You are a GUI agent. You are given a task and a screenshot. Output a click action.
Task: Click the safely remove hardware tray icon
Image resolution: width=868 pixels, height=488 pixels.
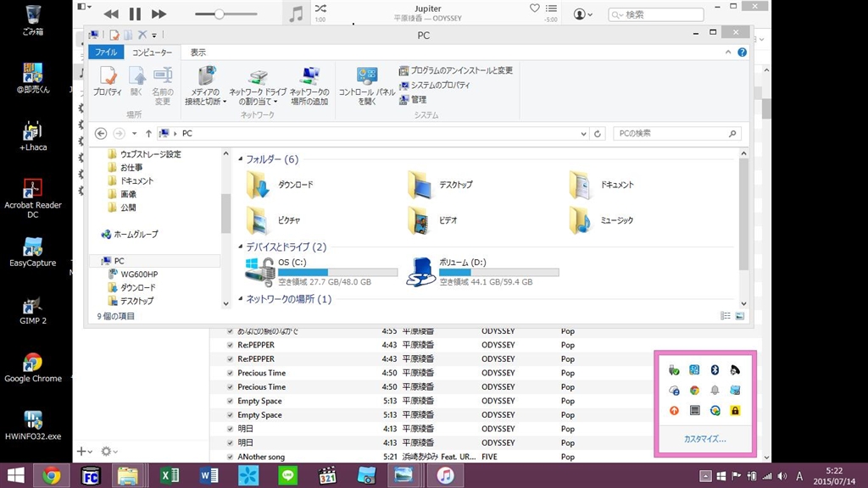[674, 369]
